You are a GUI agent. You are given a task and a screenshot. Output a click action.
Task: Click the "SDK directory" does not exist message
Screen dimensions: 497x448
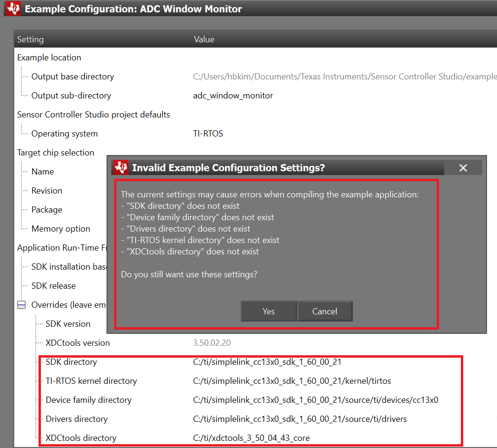[x=180, y=206]
